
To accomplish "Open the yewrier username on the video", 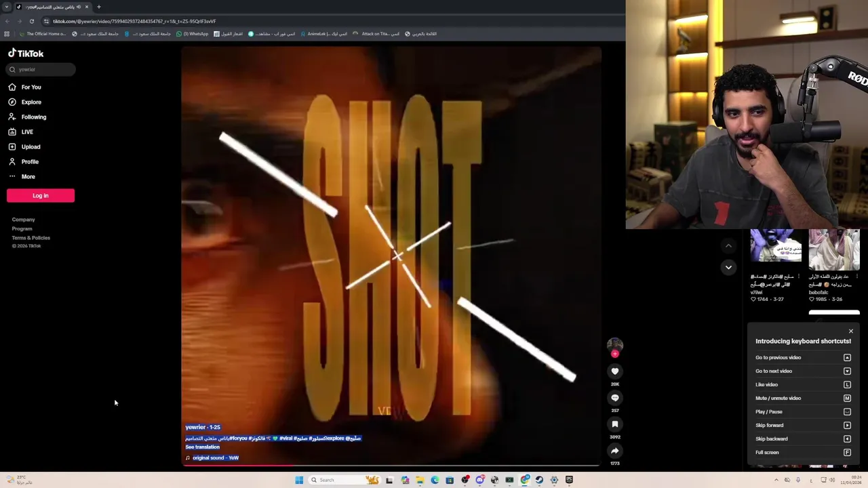I will tap(195, 427).
